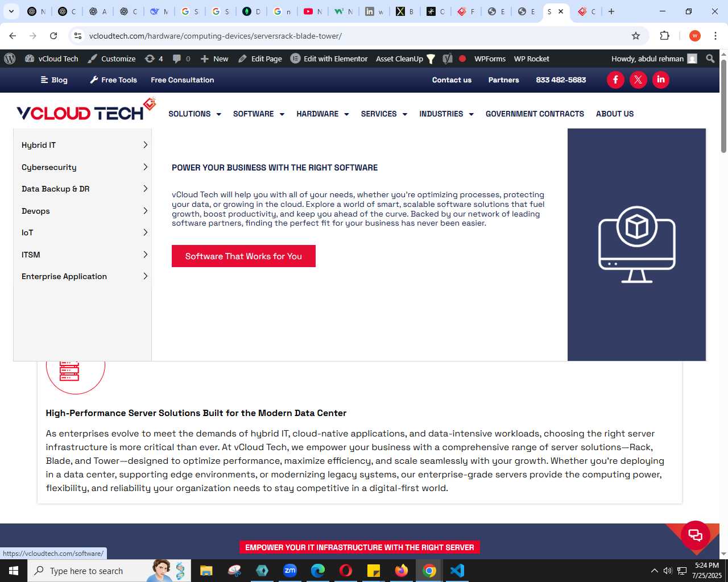
Task: Click the Facebook social icon
Action: point(615,80)
